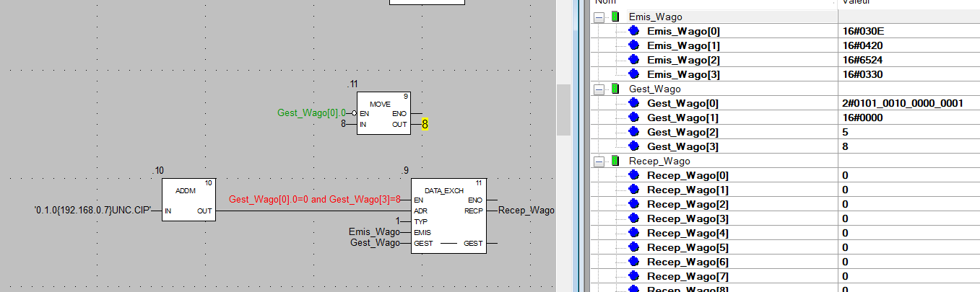Click the green structure icon for Emis_Wago
Viewport: 980px width, 292px height.
pyautogui.click(x=615, y=17)
